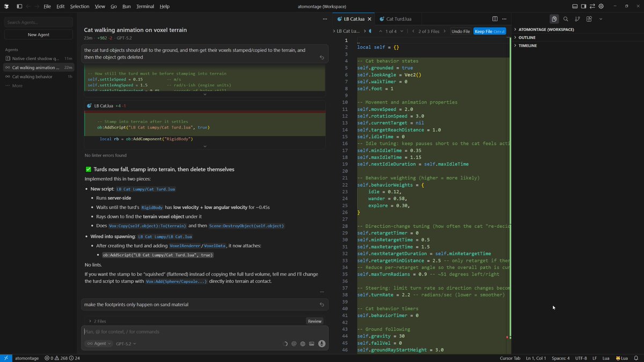644x362 pixels.
Task: Open errors and warnings problems indicator
Action: [x=62, y=358]
